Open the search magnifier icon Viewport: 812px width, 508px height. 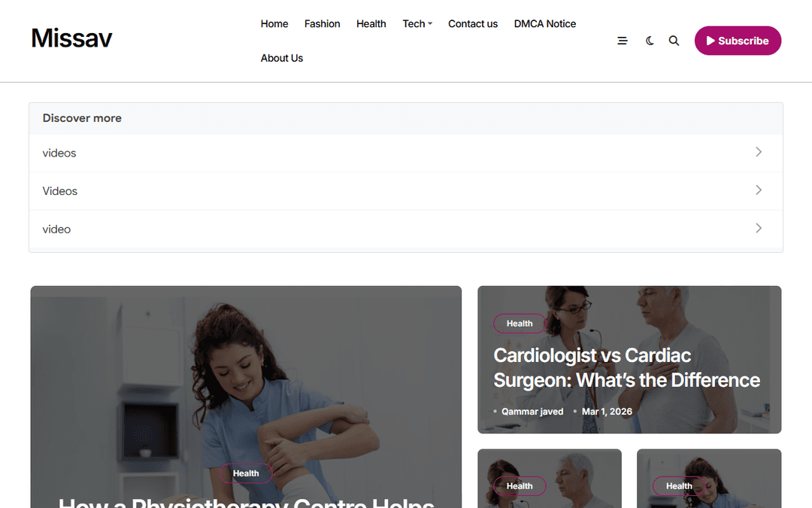click(674, 41)
